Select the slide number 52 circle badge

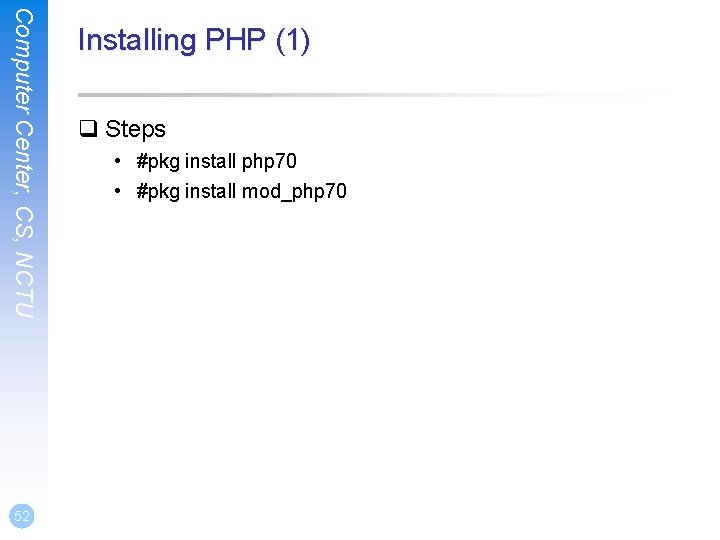pyautogui.click(x=22, y=516)
